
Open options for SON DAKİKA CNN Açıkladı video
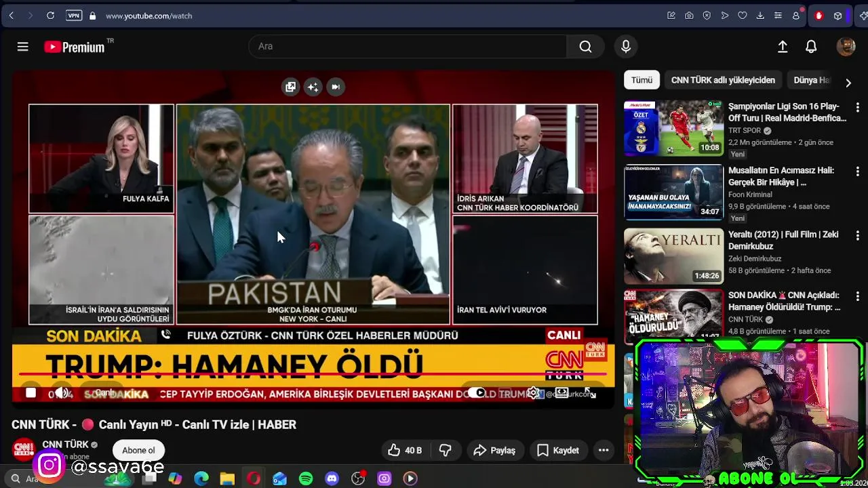coord(857,296)
